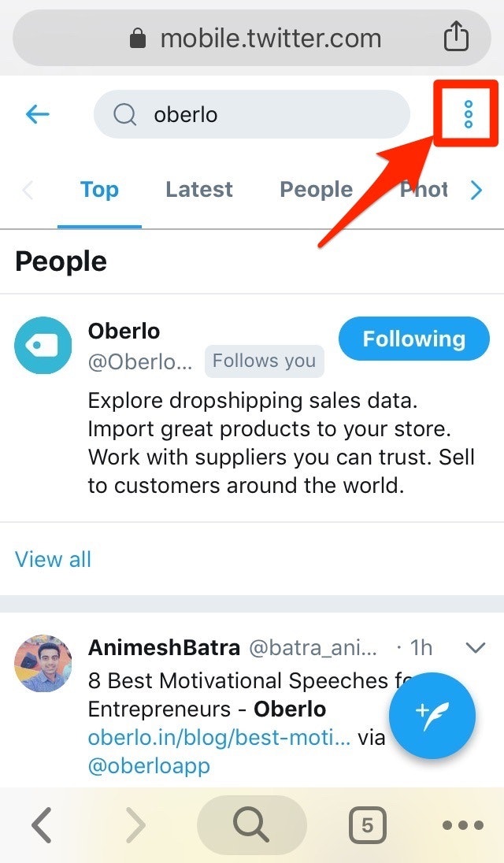Viewport: 504px width, 863px height.
Task: Open the browser tabs counter showing 5
Action: [x=367, y=825]
